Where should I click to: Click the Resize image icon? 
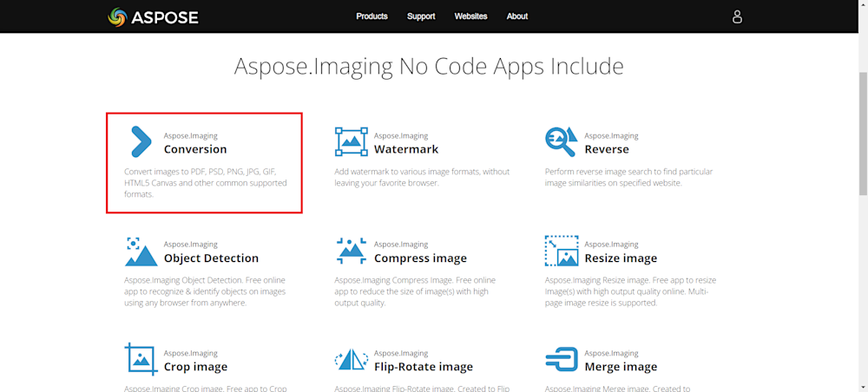pos(562,251)
